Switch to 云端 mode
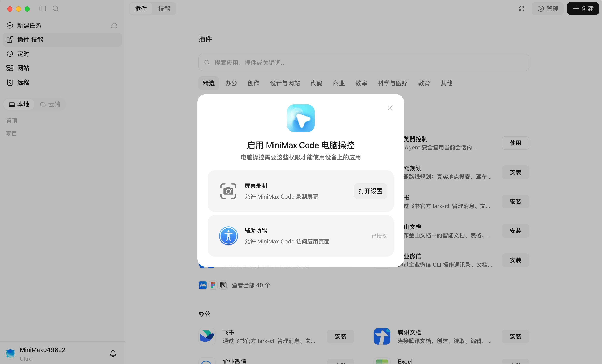 (x=50, y=104)
